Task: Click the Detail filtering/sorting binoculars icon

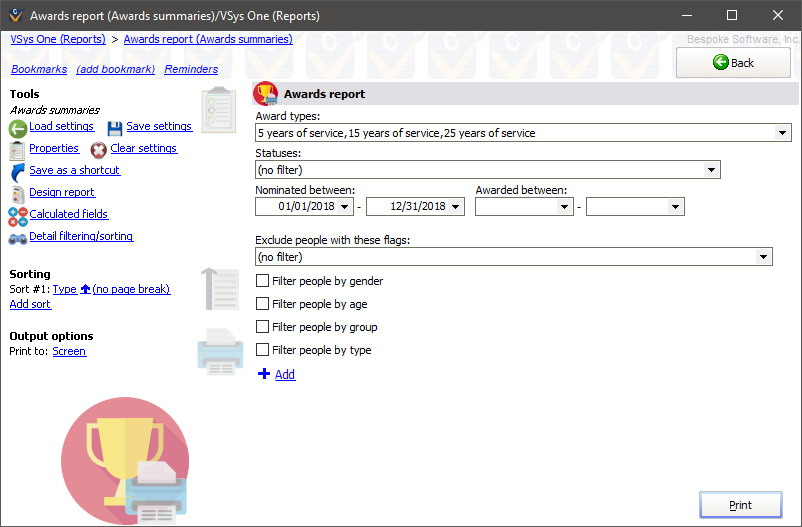Action: (x=18, y=238)
